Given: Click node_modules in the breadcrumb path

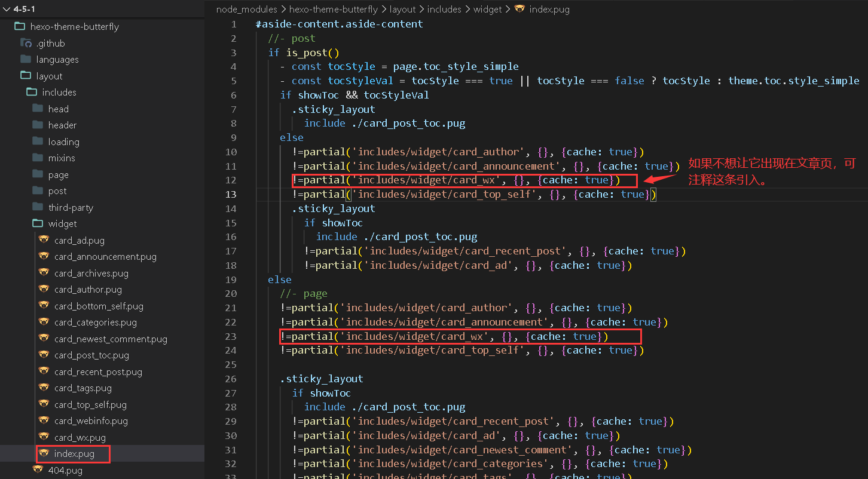Looking at the screenshot, I should click(x=247, y=9).
